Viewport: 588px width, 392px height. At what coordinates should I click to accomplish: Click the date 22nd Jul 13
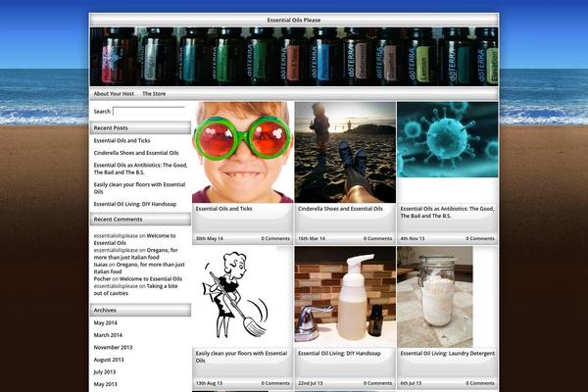point(310,383)
